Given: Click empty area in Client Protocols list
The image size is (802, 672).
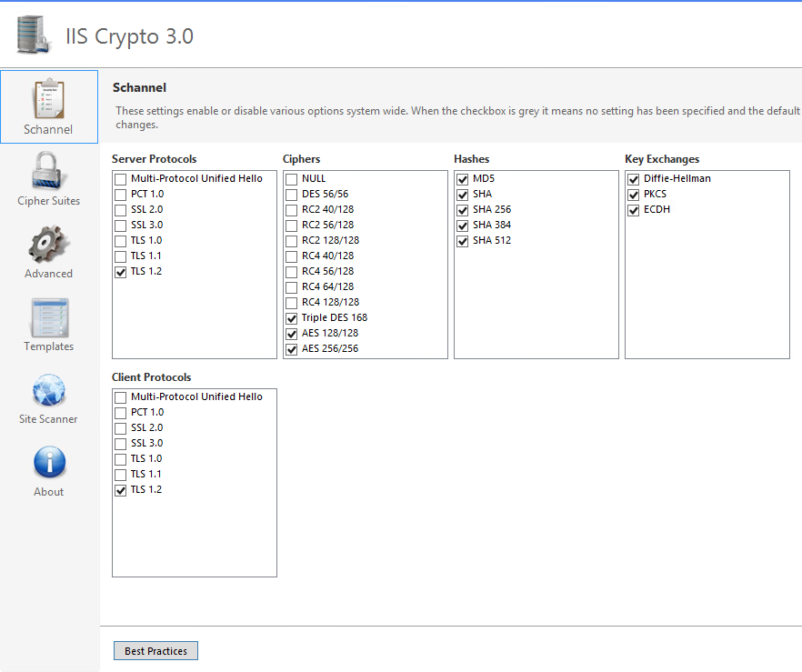Looking at the screenshot, I should click(194, 537).
